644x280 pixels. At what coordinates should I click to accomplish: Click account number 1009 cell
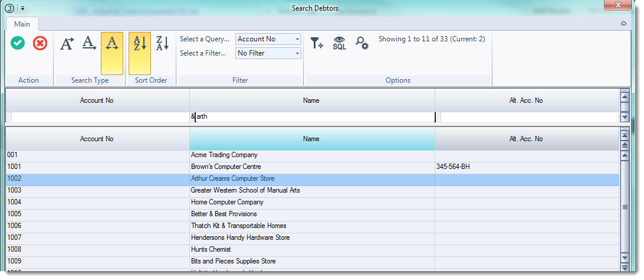click(x=97, y=262)
